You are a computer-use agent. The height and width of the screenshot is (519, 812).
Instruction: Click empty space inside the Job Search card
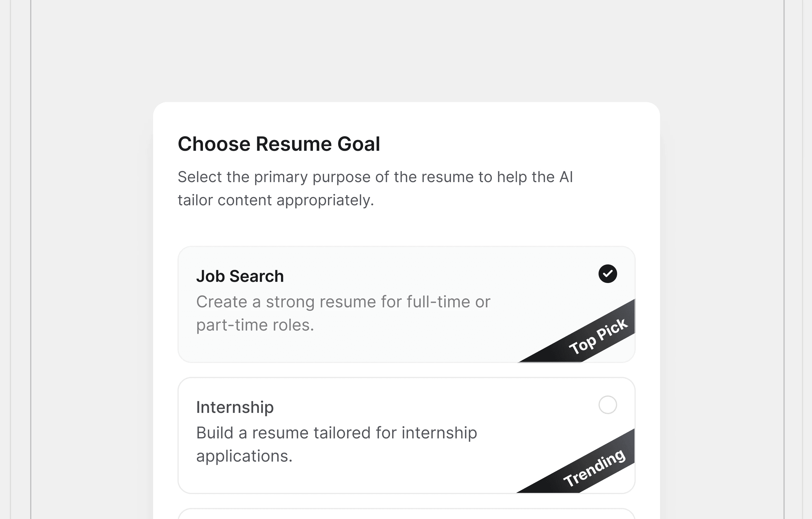405,347
